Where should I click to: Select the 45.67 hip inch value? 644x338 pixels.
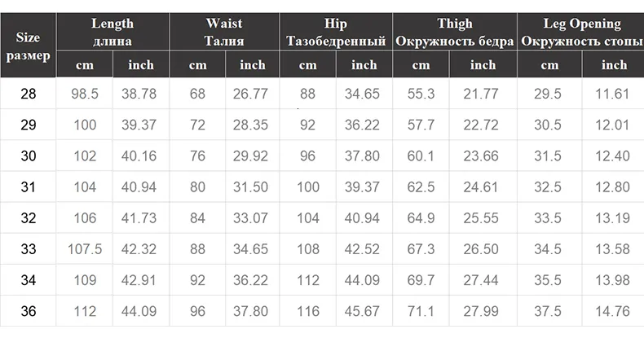[x=362, y=311]
